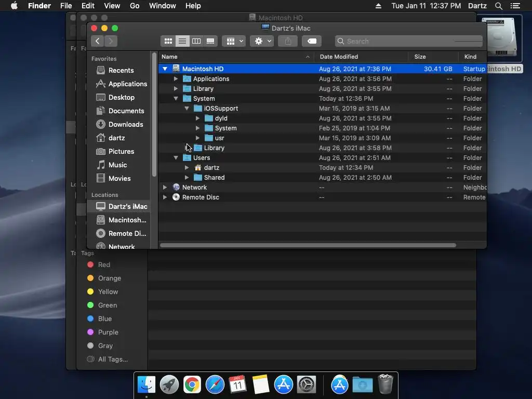Switch to icon view
The height and width of the screenshot is (399, 532).
pos(168,41)
